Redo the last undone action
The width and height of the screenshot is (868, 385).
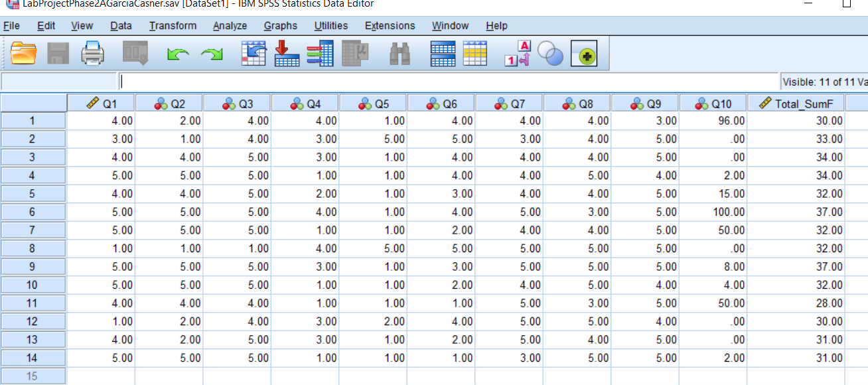click(x=211, y=53)
